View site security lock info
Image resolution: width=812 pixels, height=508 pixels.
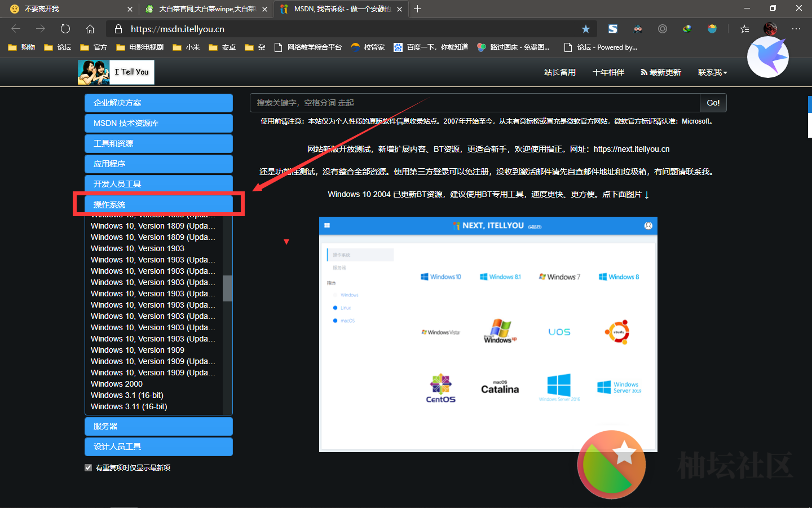point(118,29)
